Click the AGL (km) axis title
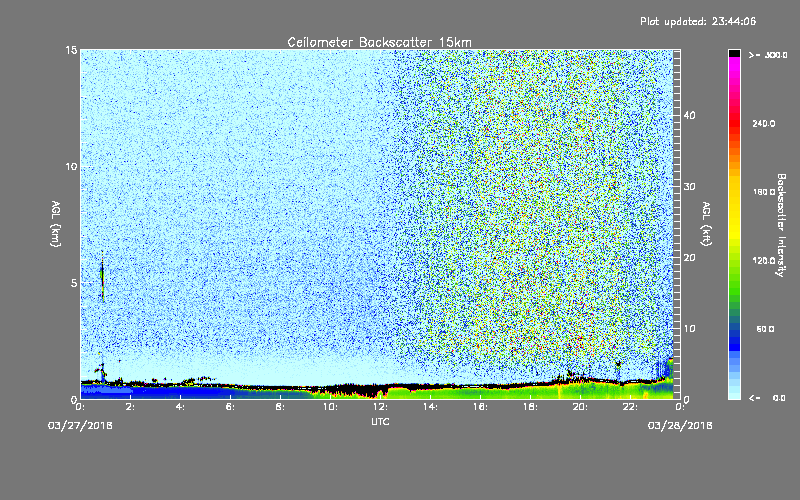The width and height of the screenshot is (800, 500). (x=56, y=223)
